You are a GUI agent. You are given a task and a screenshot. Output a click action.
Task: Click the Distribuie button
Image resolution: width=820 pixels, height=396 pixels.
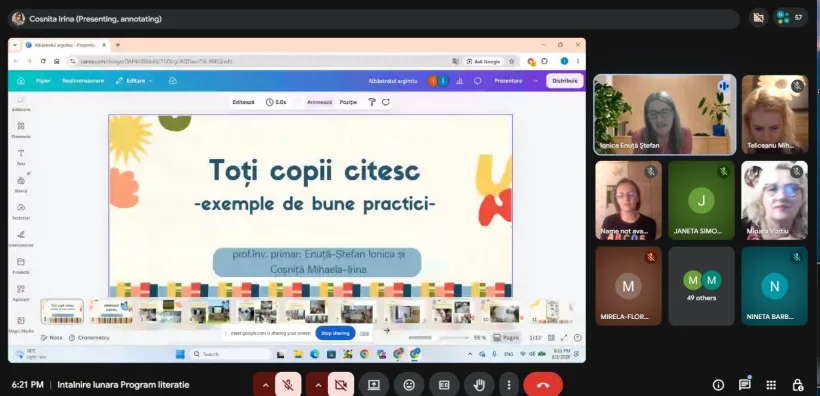(565, 81)
